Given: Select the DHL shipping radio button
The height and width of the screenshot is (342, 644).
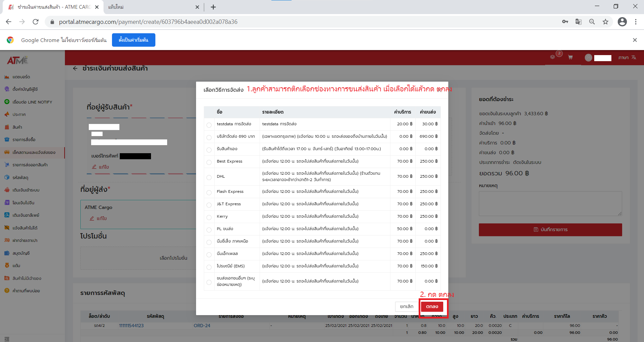Looking at the screenshot, I should (209, 177).
